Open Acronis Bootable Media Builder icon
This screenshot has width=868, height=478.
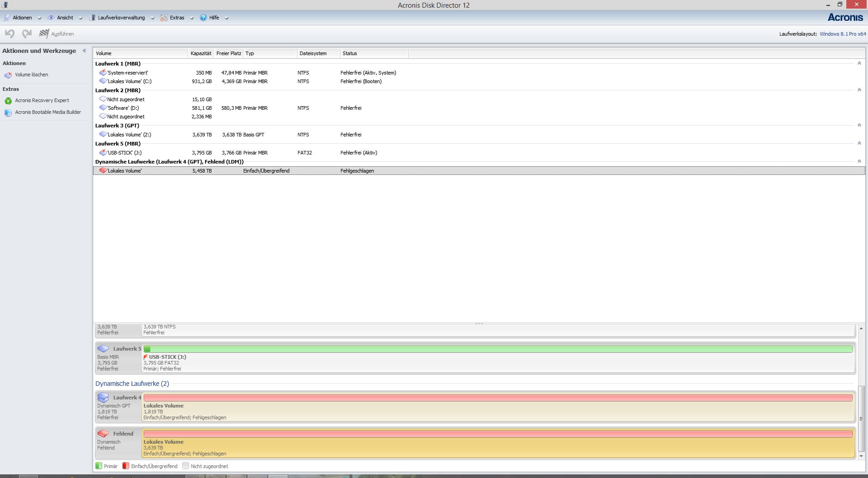click(x=8, y=112)
